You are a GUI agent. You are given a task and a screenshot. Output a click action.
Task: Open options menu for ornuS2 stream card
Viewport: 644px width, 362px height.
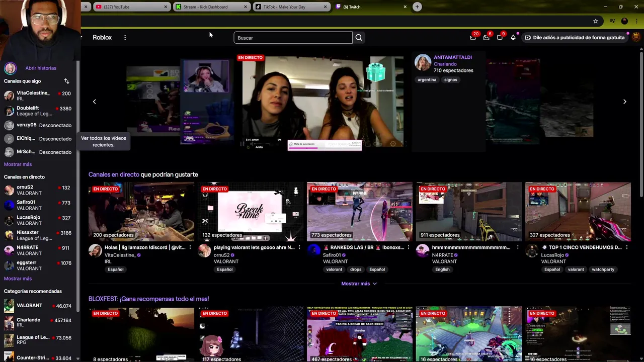pos(299,247)
